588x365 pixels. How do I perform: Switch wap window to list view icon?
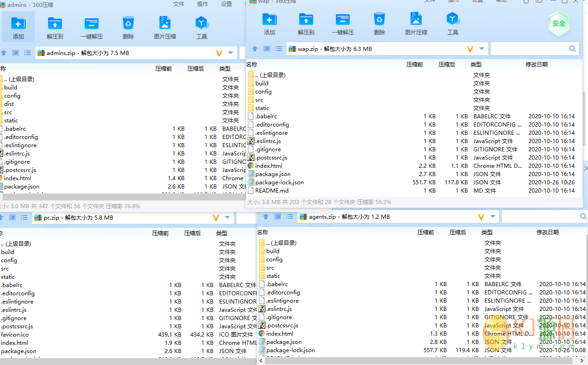click(279, 49)
